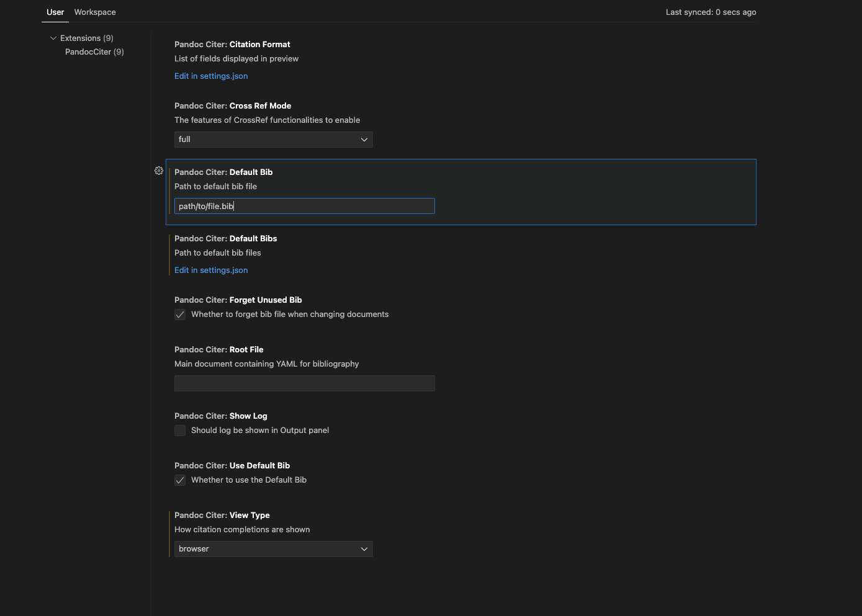This screenshot has height=616, width=862.
Task: Uncheck the Use Default Bib checkbox
Action: (x=180, y=480)
